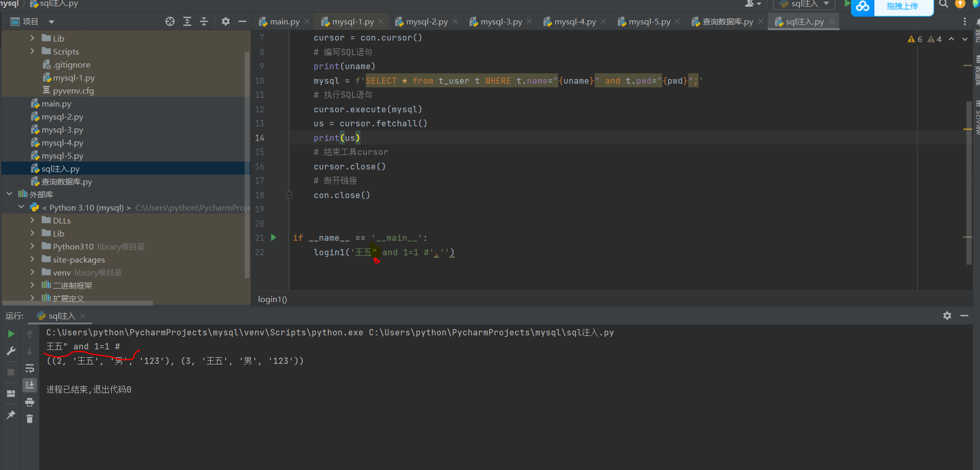The image size is (980, 470).
Task: Hide the project tool window
Action: coord(242,21)
